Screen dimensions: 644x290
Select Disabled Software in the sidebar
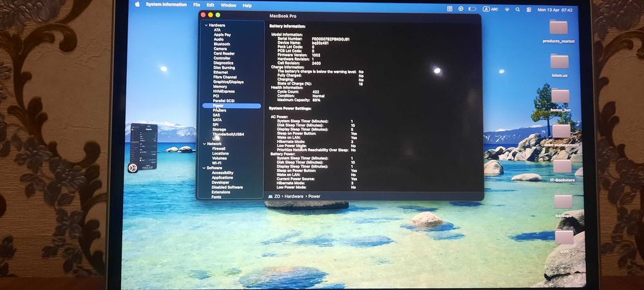point(227,188)
